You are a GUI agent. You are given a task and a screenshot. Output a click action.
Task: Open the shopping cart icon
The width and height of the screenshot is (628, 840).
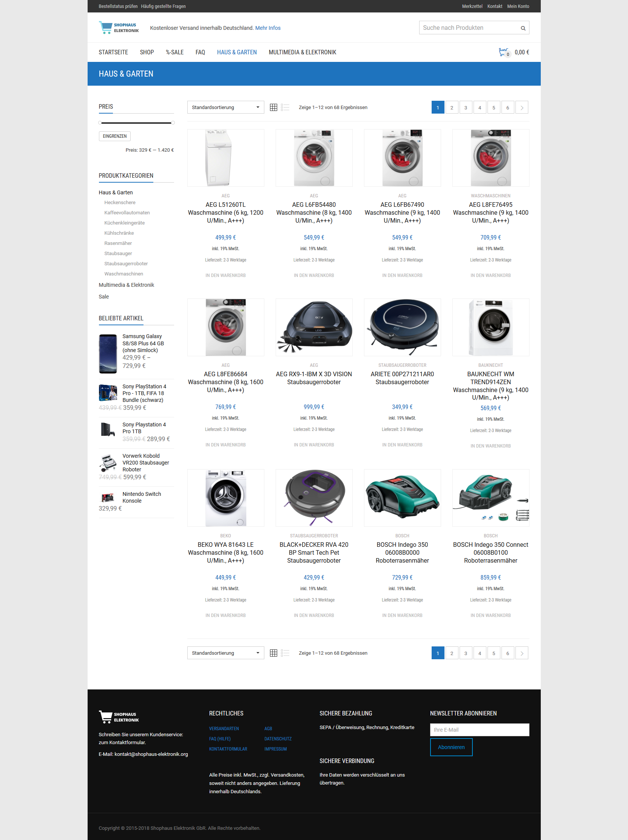[x=504, y=52]
